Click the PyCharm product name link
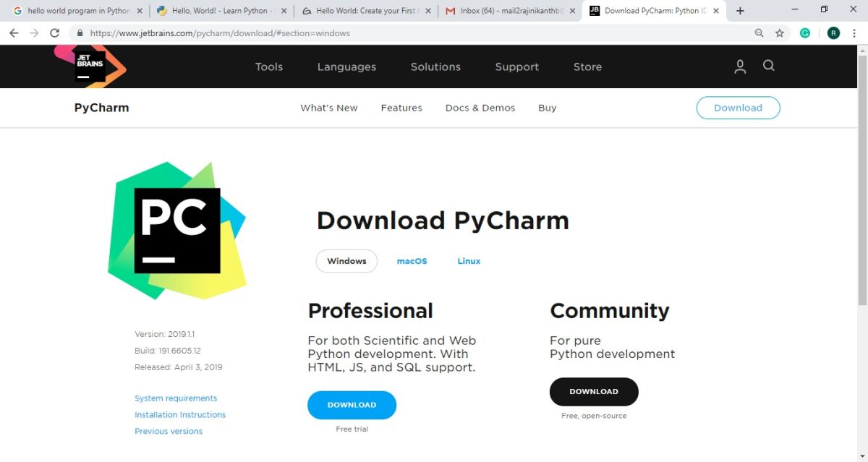The image size is (868, 462). pos(101,108)
